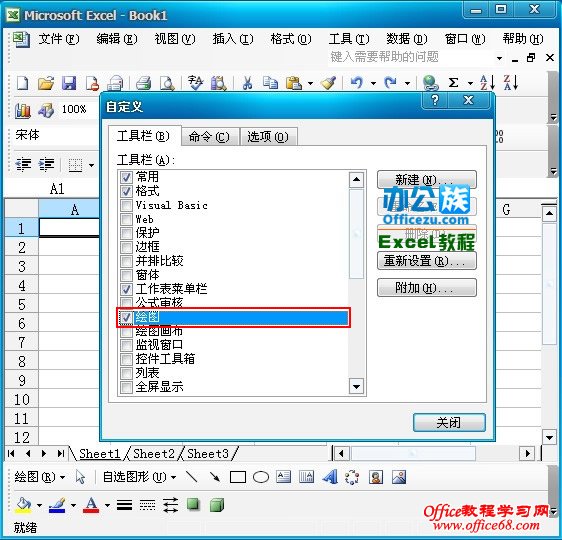
Task: Check the 边框 toolbar checkbox
Action: pyautogui.click(x=126, y=247)
